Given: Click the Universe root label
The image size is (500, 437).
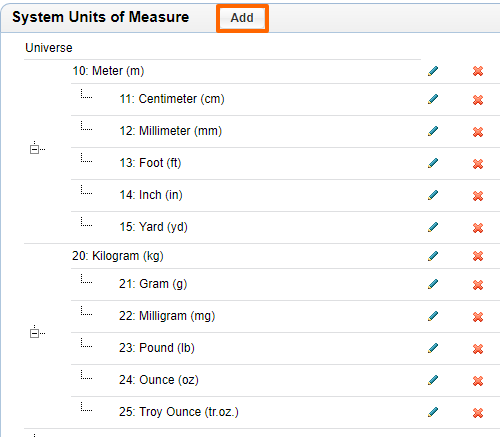Looking at the screenshot, I should click(x=49, y=48).
